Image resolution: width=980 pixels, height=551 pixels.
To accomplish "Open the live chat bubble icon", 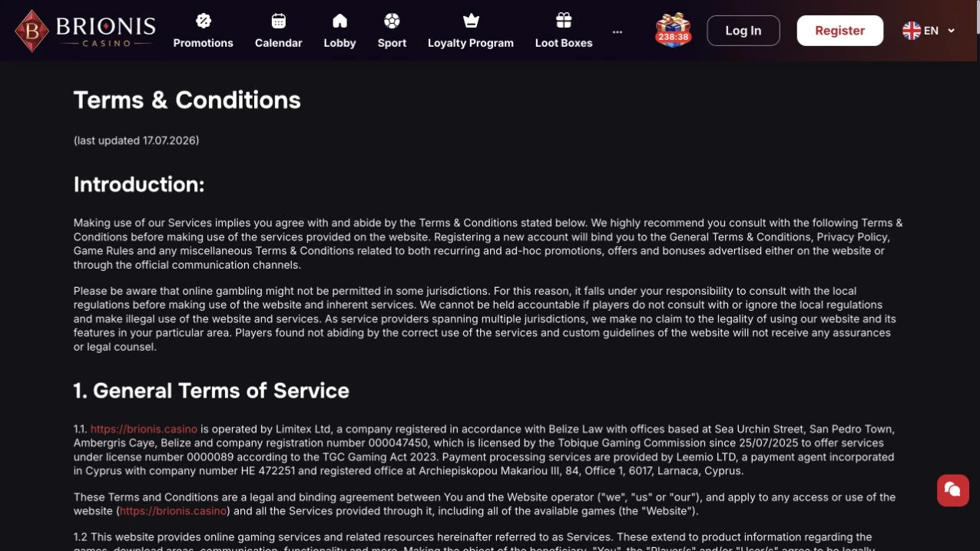I will click(953, 490).
